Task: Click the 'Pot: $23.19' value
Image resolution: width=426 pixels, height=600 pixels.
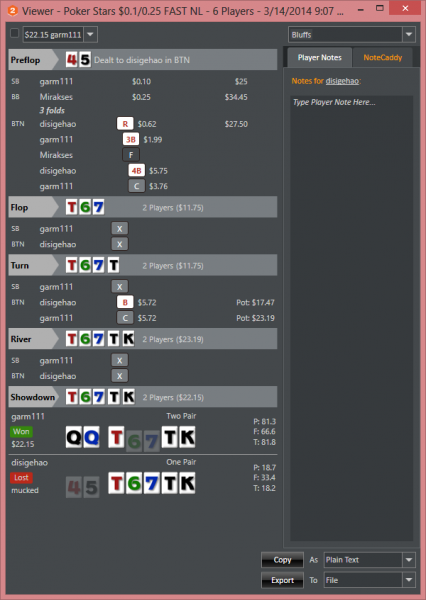Action: click(255, 318)
